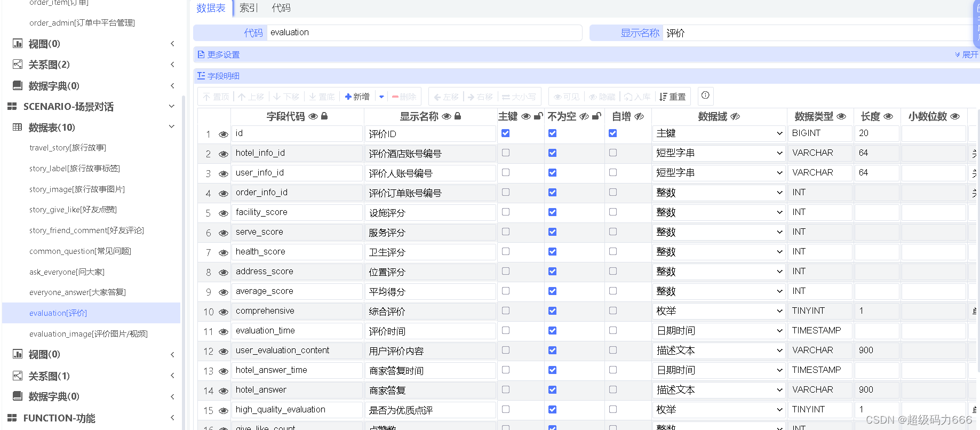Click the 新增 add-field button

pos(357,97)
